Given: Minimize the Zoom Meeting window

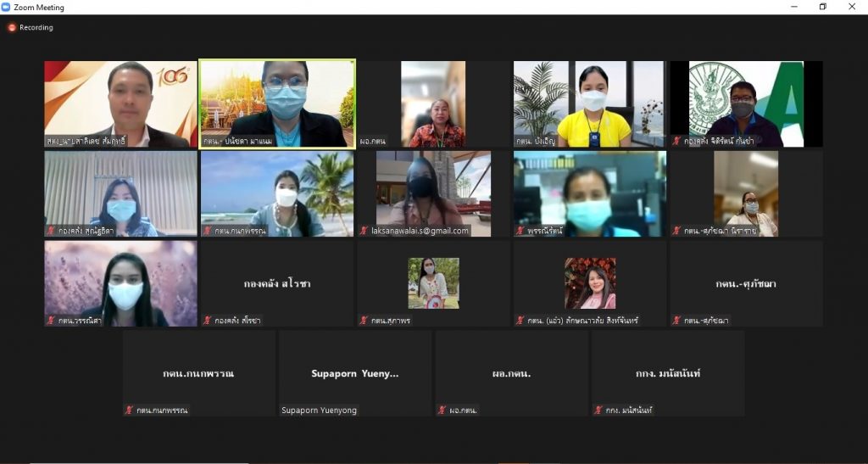Looking at the screenshot, I should pyautogui.click(x=792, y=7).
